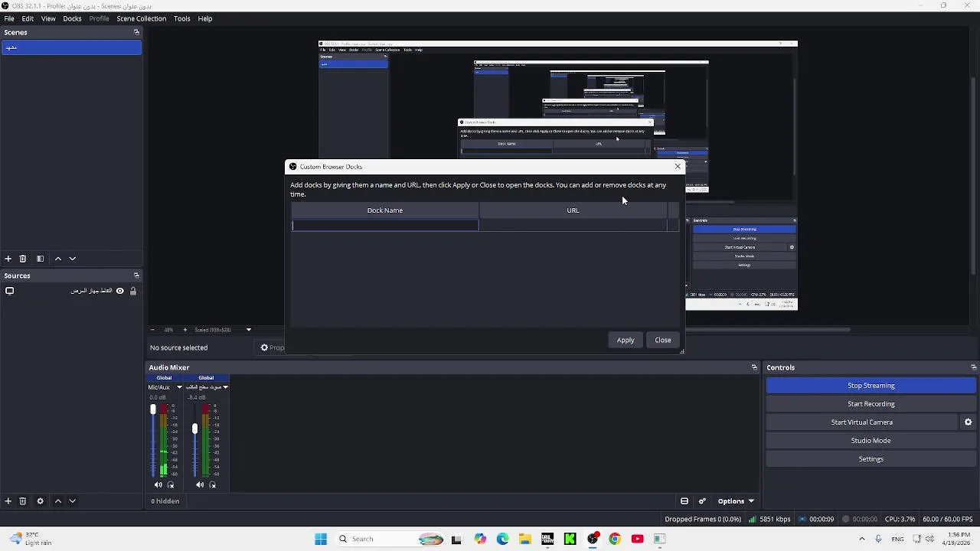
Task: Open Mic/Aux channel dropdown arrow
Action: click(179, 387)
